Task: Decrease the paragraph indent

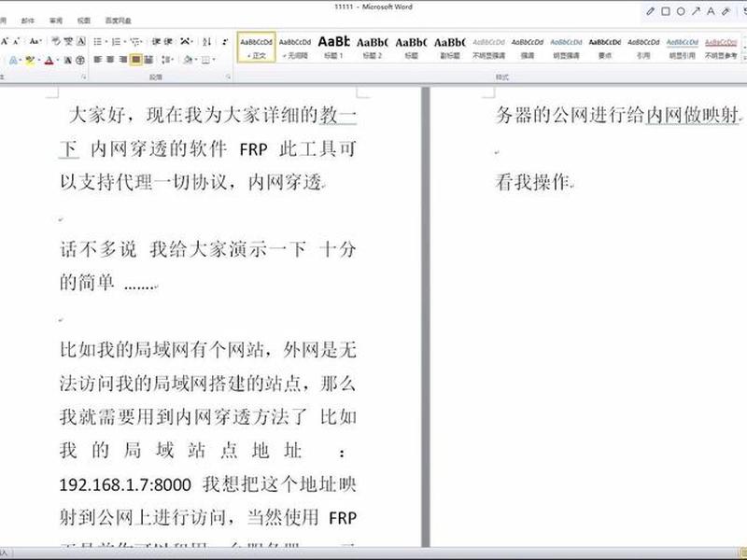Action: pyautogui.click(x=156, y=42)
